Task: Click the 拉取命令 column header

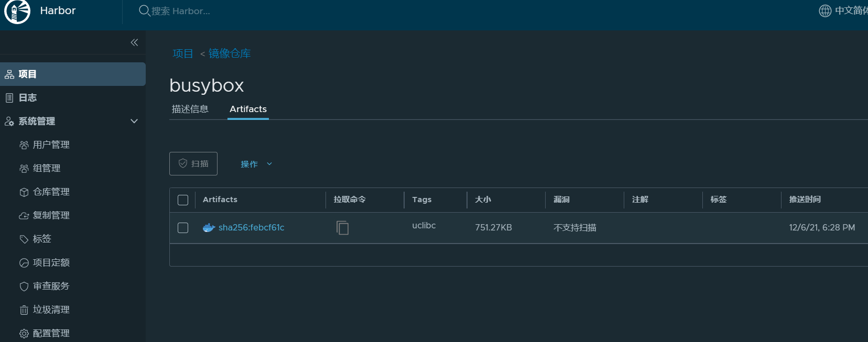Action: pos(350,200)
